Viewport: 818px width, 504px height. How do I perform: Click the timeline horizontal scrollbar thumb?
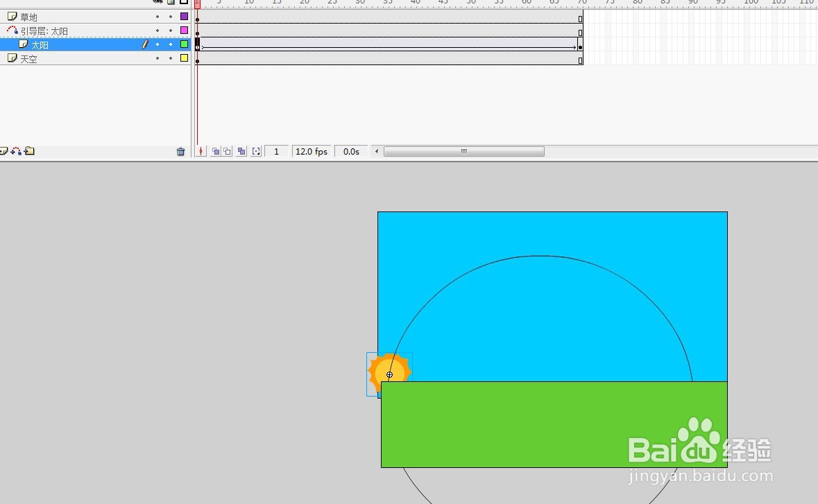(463, 151)
